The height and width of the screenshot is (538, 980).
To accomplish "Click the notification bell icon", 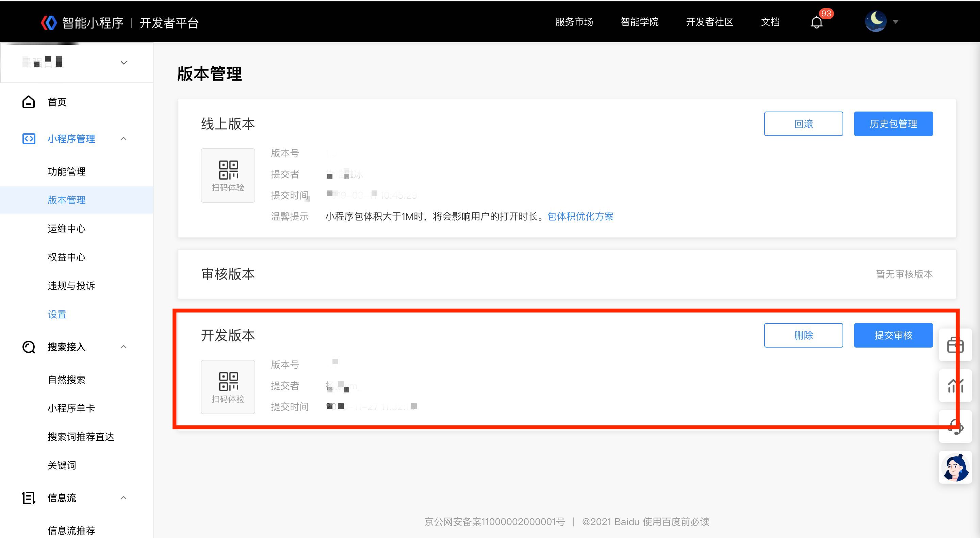I will (816, 22).
